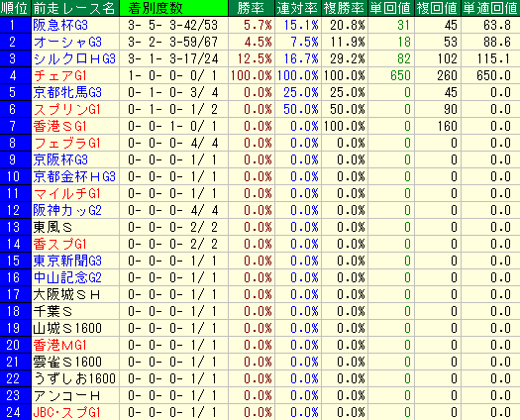
Task: Click the 単適回値 column header
Action: click(x=490, y=8)
